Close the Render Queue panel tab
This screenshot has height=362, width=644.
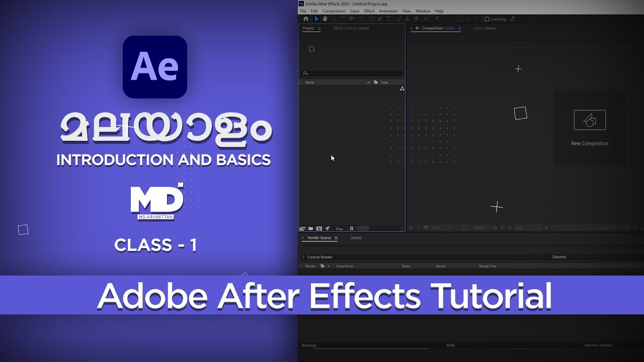(303, 238)
